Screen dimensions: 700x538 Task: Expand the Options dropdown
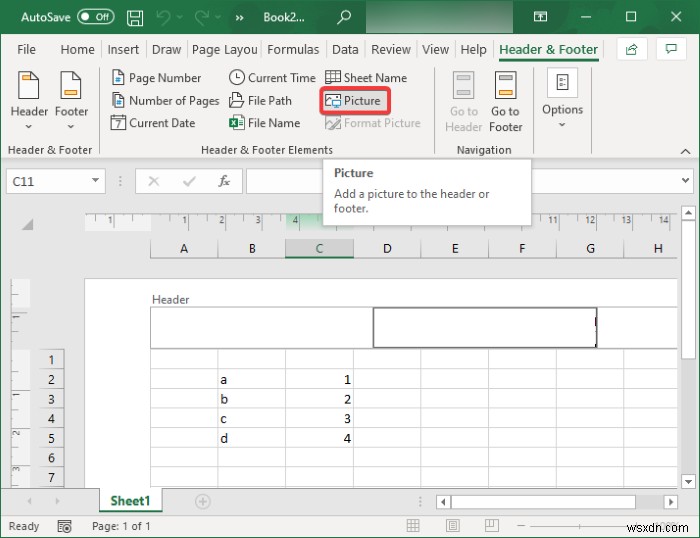562,98
